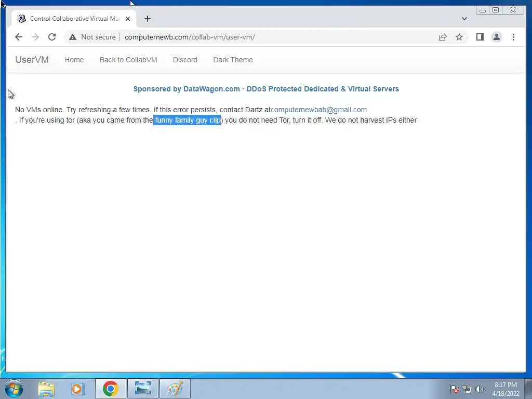Click the Not secure warning icon
Screen dimensions: 532x399
(x=73, y=37)
